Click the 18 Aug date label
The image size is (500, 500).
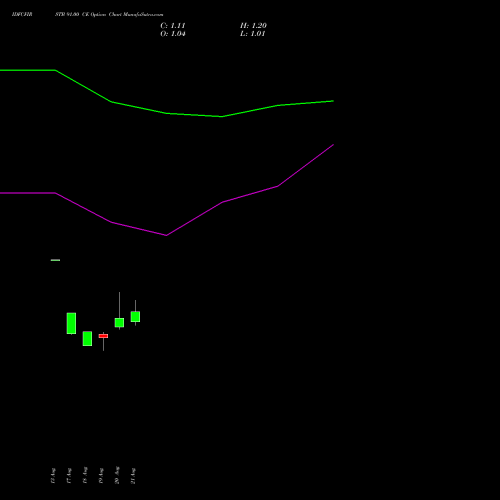tap(85, 475)
